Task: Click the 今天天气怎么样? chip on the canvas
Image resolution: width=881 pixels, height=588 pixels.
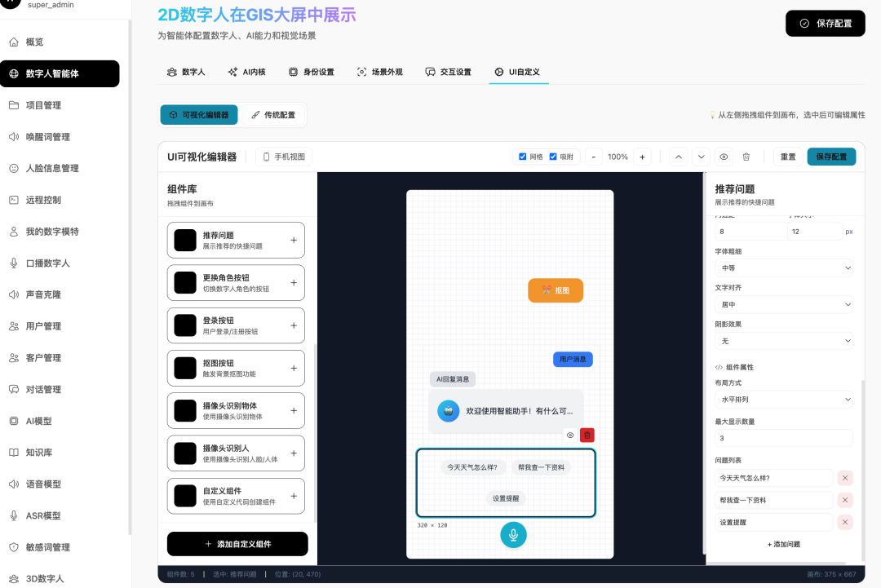Action: pyautogui.click(x=472, y=467)
